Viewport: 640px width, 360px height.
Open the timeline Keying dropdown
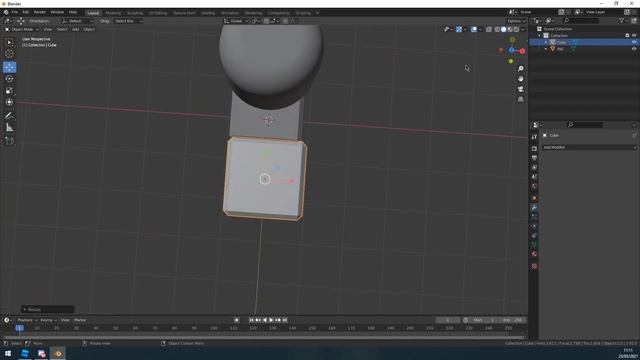48,320
